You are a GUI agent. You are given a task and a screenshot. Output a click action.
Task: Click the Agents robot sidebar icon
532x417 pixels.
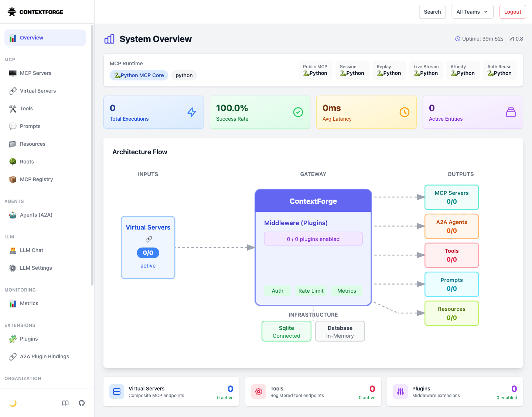click(x=13, y=215)
